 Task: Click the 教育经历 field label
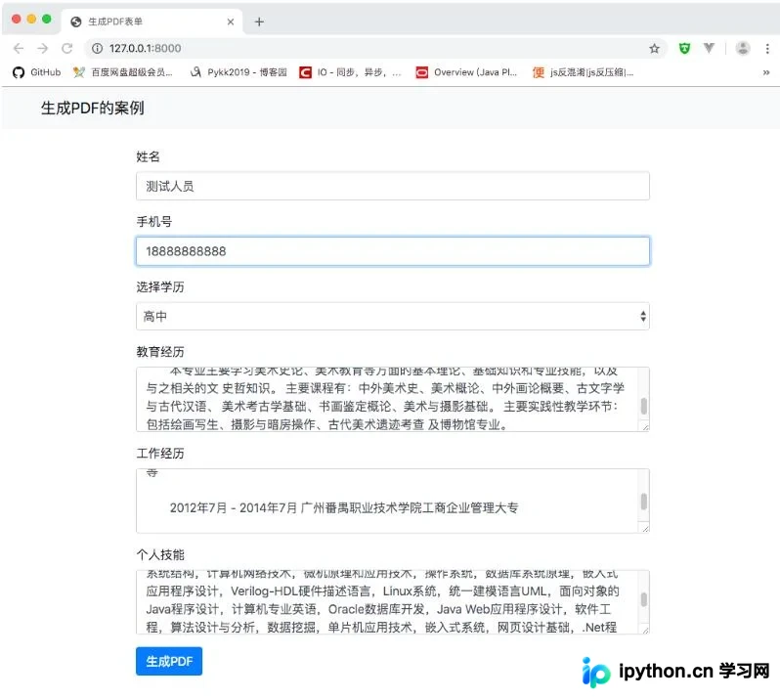[160, 352]
